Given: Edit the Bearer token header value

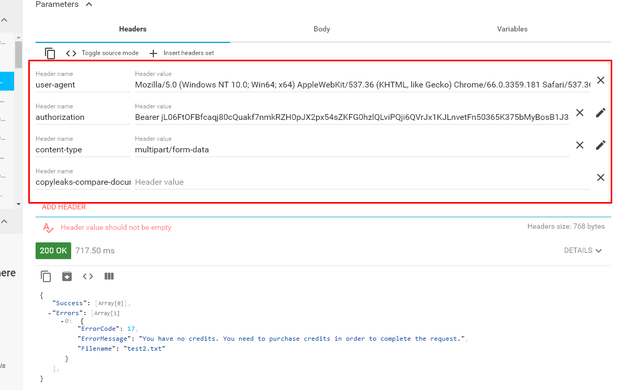Looking at the screenshot, I should click(x=351, y=117).
